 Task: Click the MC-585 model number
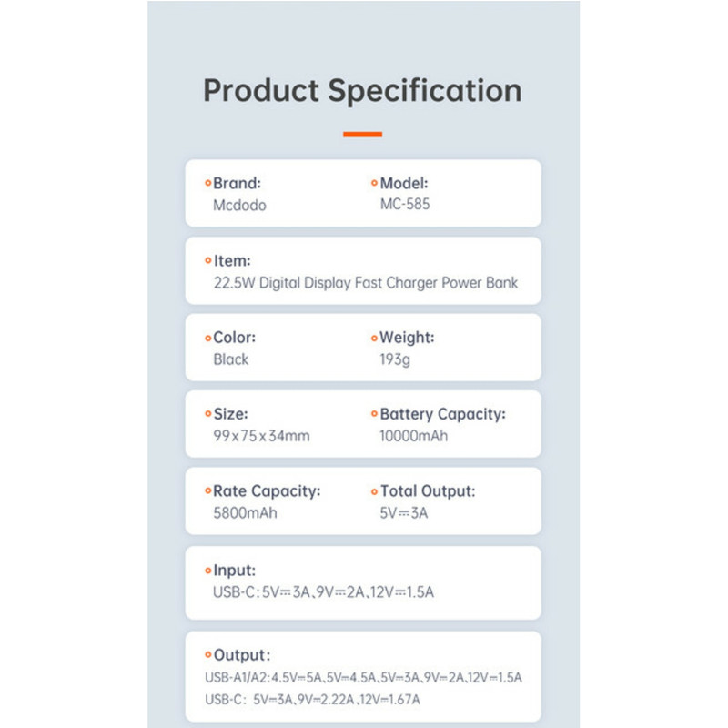[404, 205]
